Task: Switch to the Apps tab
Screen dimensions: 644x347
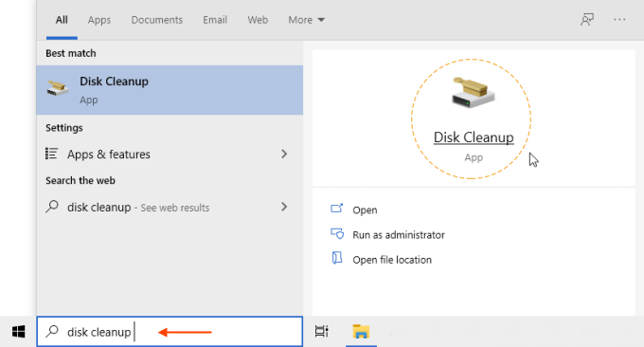Action: click(x=99, y=20)
